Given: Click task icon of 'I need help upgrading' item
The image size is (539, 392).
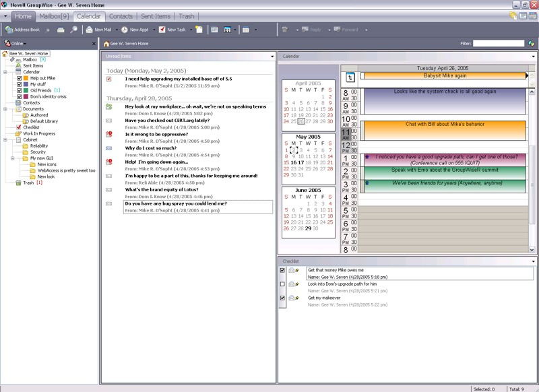Looking at the screenshot, I should point(108,79).
